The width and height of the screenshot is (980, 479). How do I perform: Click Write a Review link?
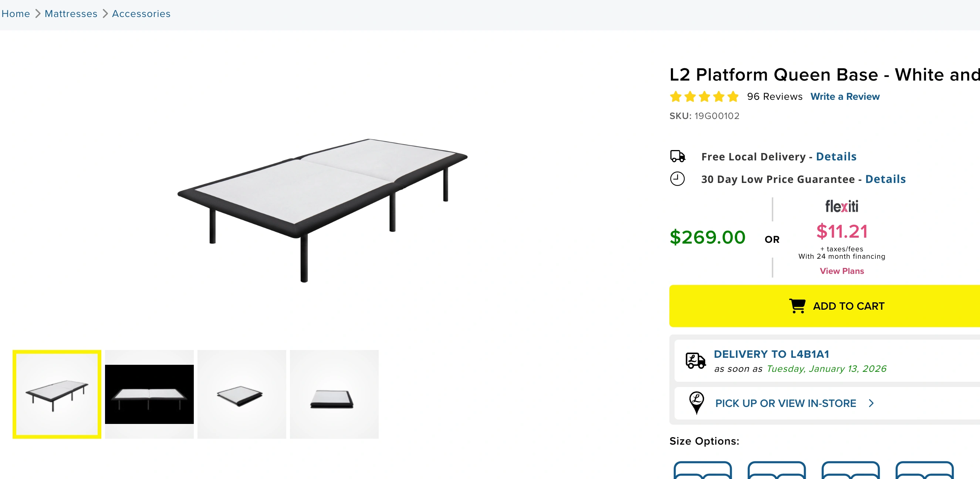click(845, 96)
